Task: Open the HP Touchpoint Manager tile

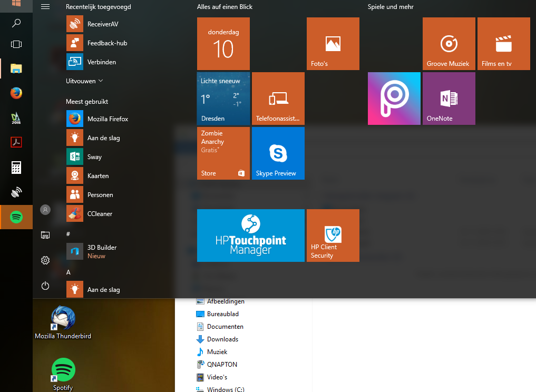Action: [x=251, y=236]
